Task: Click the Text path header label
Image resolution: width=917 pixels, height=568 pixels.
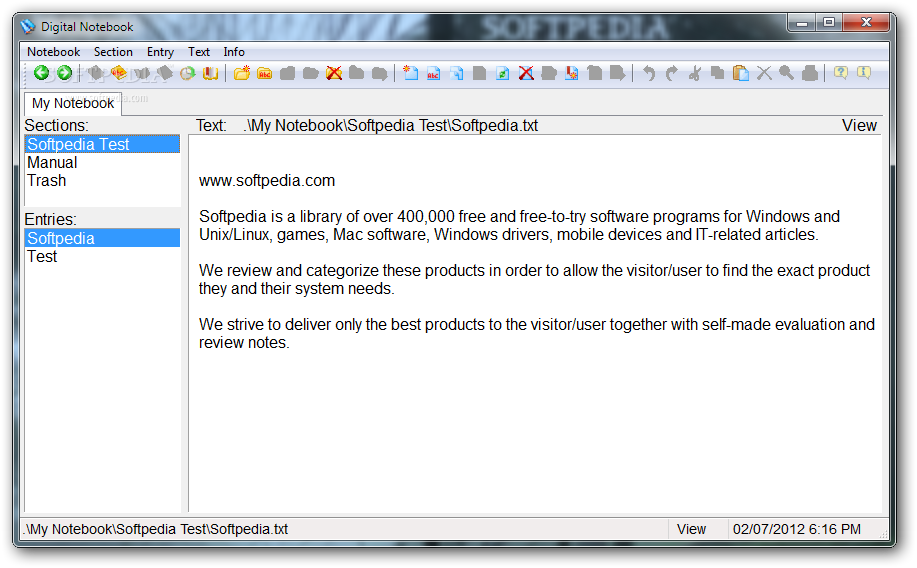Action: [x=367, y=125]
